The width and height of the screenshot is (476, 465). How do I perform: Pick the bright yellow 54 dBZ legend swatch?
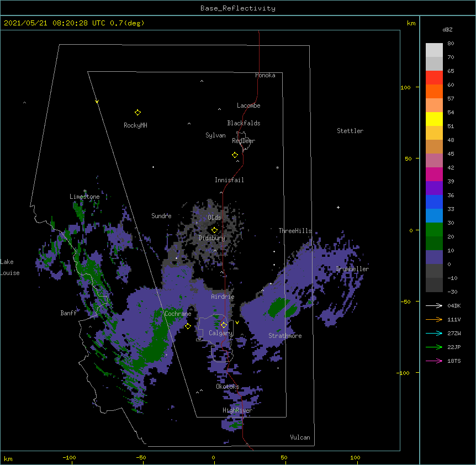coord(434,119)
